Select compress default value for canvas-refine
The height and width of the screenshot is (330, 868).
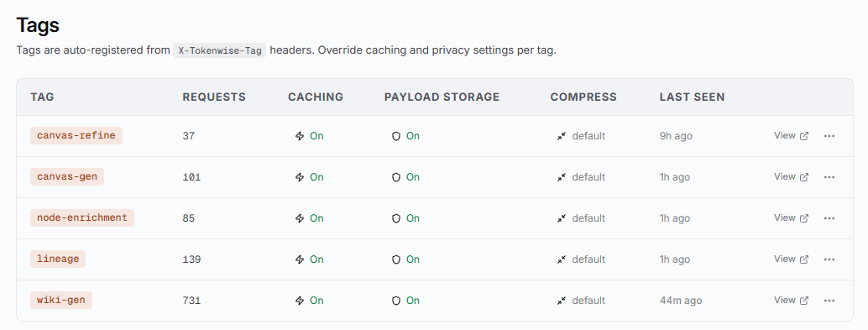tap(588, 136)
